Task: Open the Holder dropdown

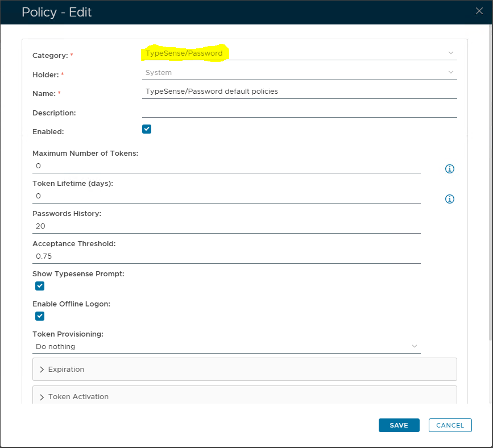Action: (299, 72)
